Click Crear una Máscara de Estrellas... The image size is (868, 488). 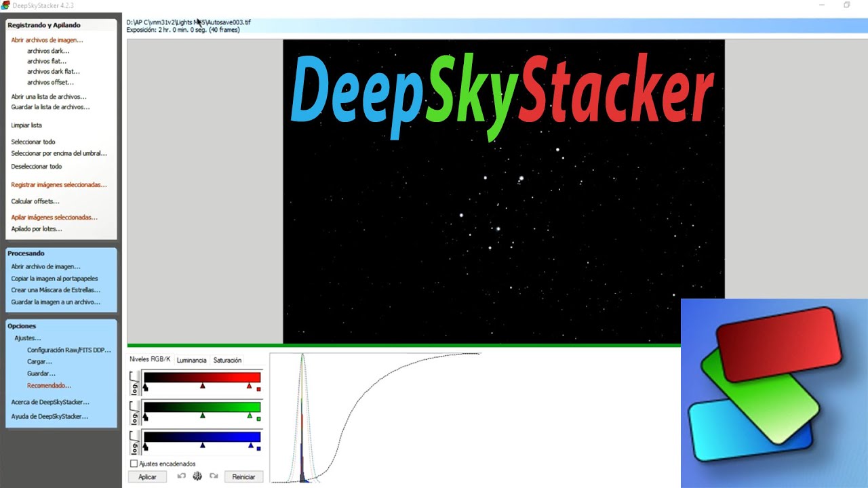56,290
